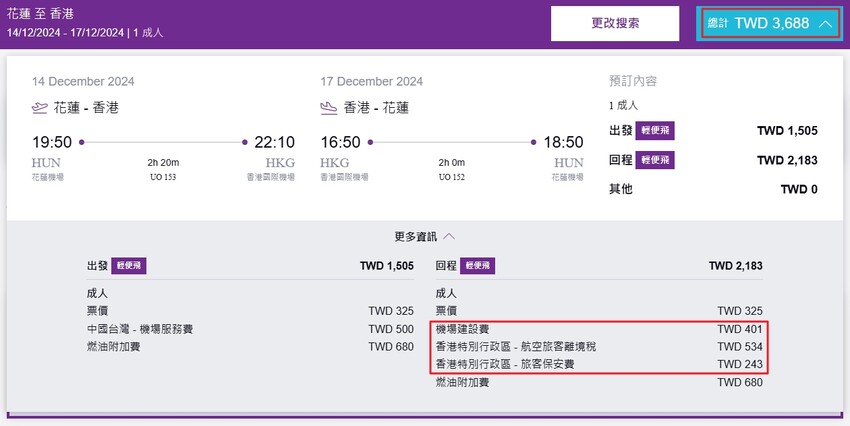Click flight number UO 152
850x426 pixels.
coord(449,177)
